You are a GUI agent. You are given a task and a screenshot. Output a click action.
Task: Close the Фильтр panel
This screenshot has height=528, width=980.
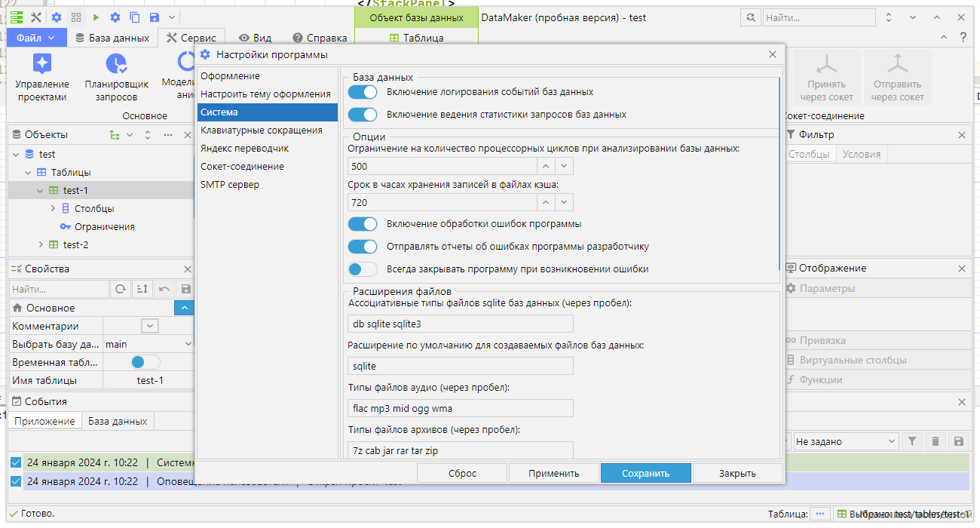[962, 135]
